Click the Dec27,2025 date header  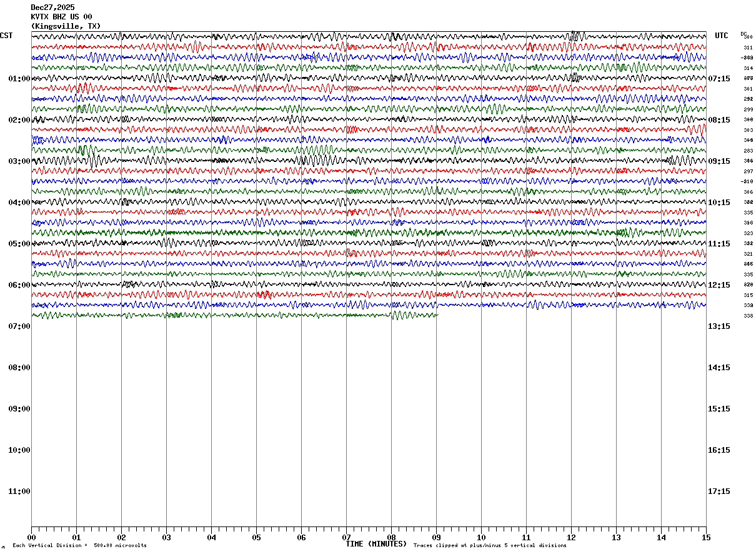point(52,8)
